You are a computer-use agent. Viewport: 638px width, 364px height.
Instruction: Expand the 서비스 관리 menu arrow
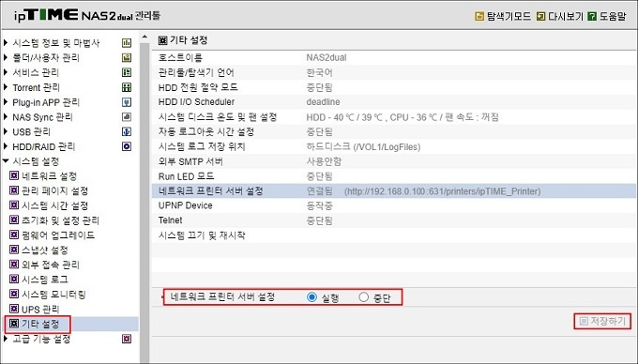pyautogui.click(x=6, y=72)
